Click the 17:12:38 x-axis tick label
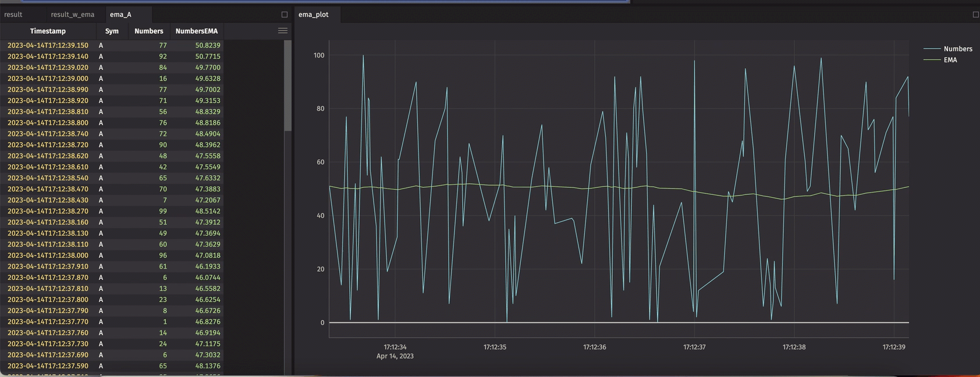 coord(794,347)
